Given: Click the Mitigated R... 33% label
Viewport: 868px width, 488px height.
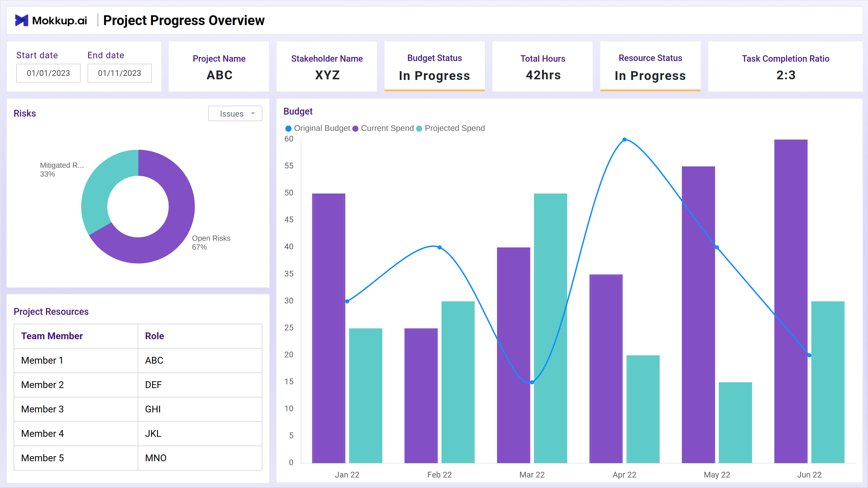Looking at the screenshot, I should (62, 169).
